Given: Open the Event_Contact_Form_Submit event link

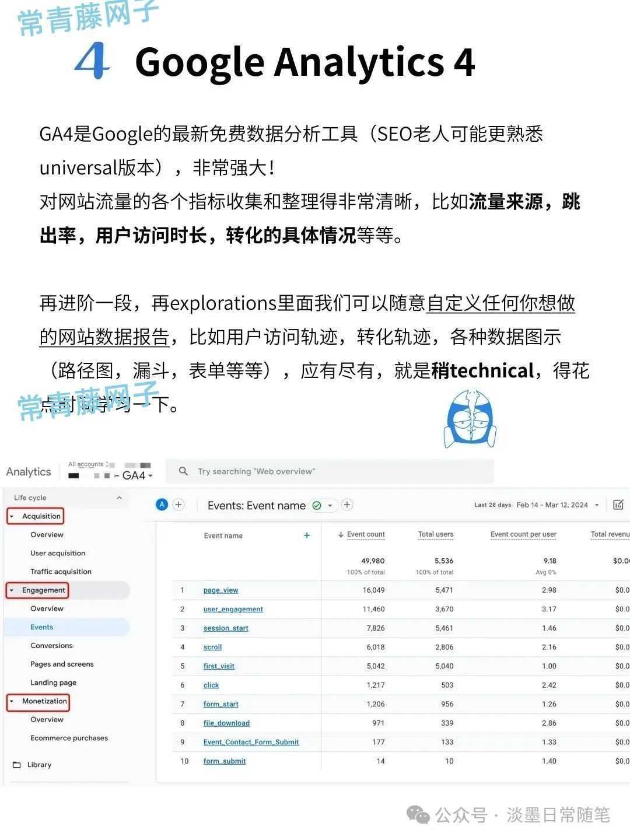Looking at the screenshot, I should [251, 742].
